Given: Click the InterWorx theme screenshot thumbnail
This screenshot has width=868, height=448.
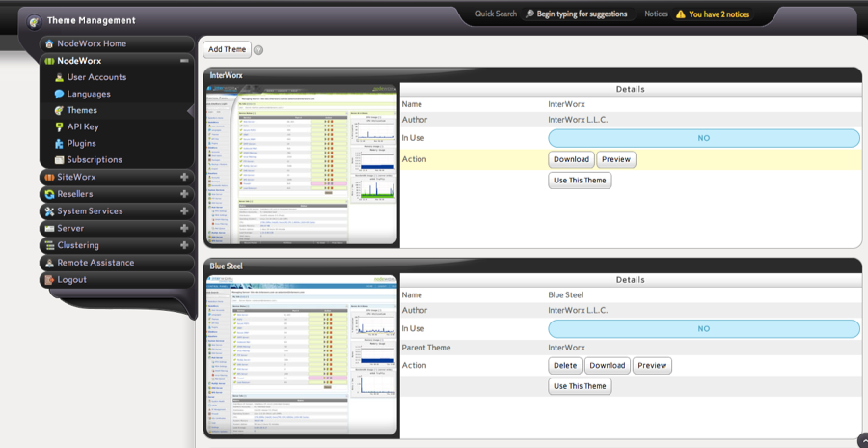Looking at the screenshot, I should click(301, 165).
